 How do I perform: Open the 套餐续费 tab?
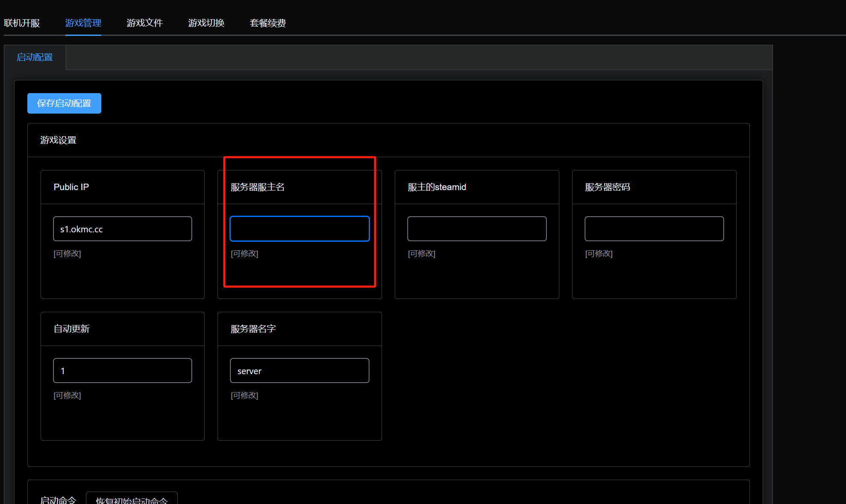pyautogui.click(x=268, y=23)
